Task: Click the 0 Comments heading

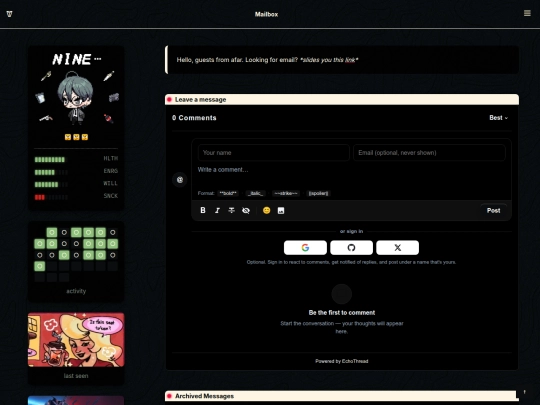Action: 194,118
